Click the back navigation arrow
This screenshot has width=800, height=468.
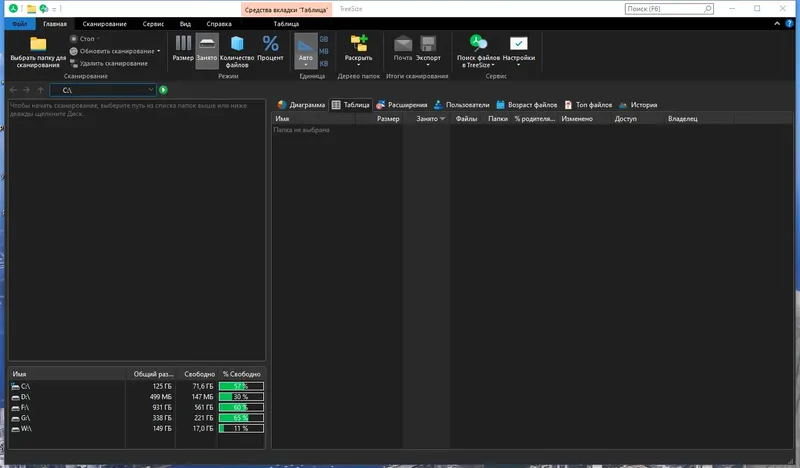click(x=14, y=90)
